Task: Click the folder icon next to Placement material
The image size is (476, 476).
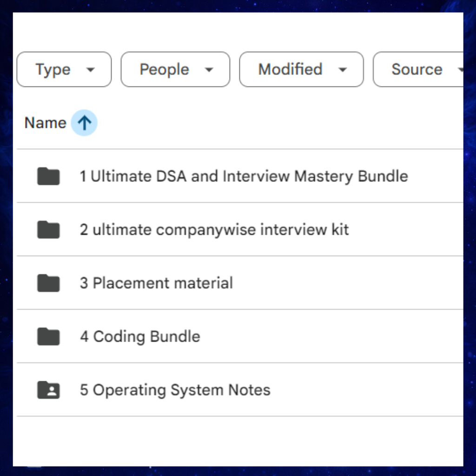Action: (x=48, y=283)
